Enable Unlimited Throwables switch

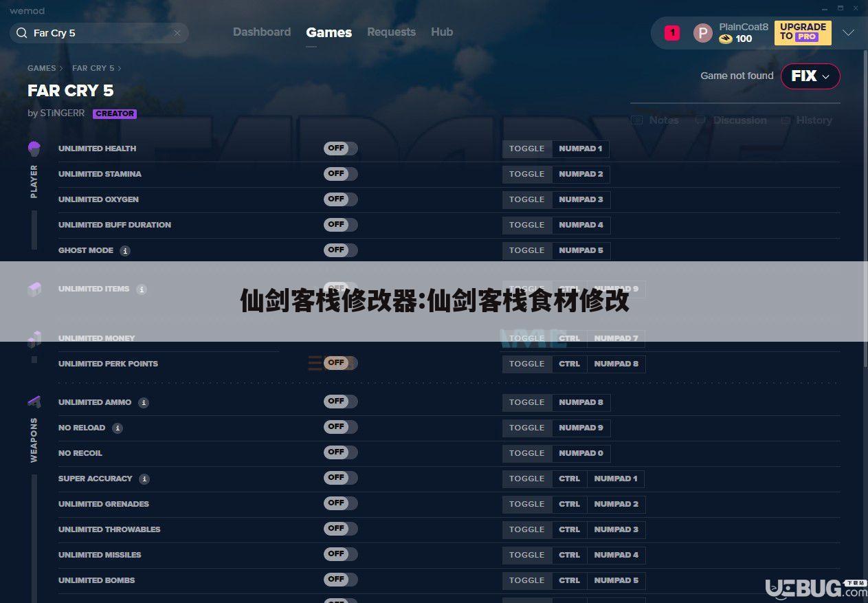coord(341,529)
